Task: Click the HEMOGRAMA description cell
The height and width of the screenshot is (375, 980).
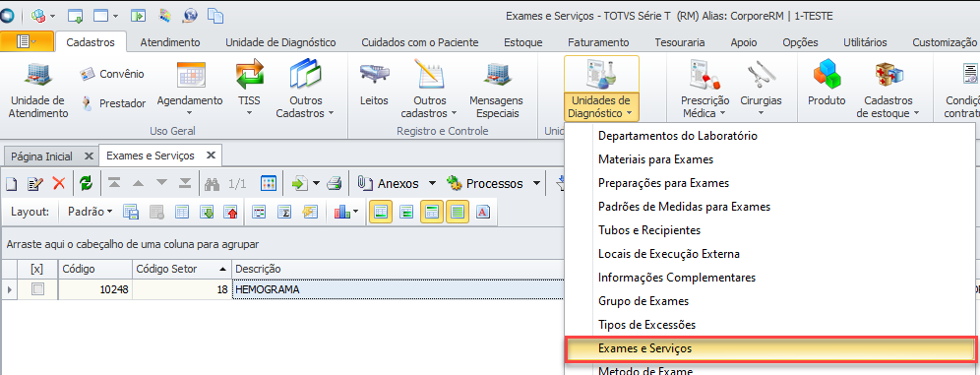Action: click(x=398, y=289)
